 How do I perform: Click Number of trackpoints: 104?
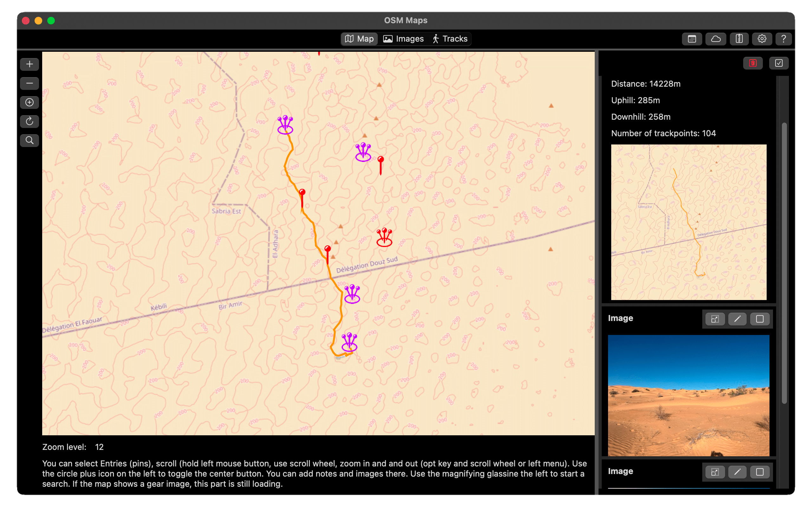tap(663, 133)
